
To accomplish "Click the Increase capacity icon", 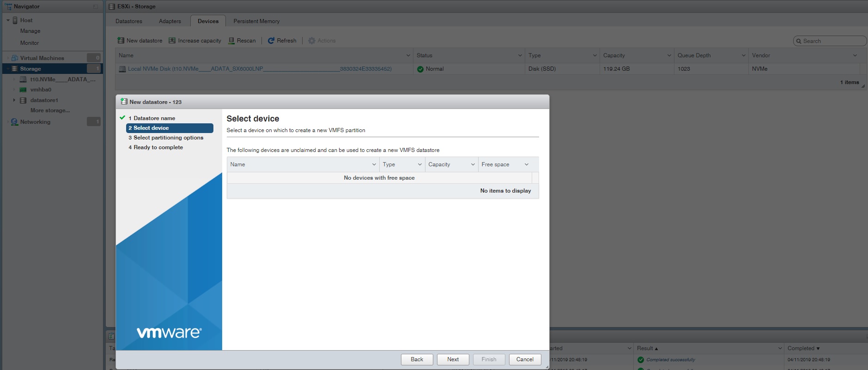I will (x=172, y=41).
